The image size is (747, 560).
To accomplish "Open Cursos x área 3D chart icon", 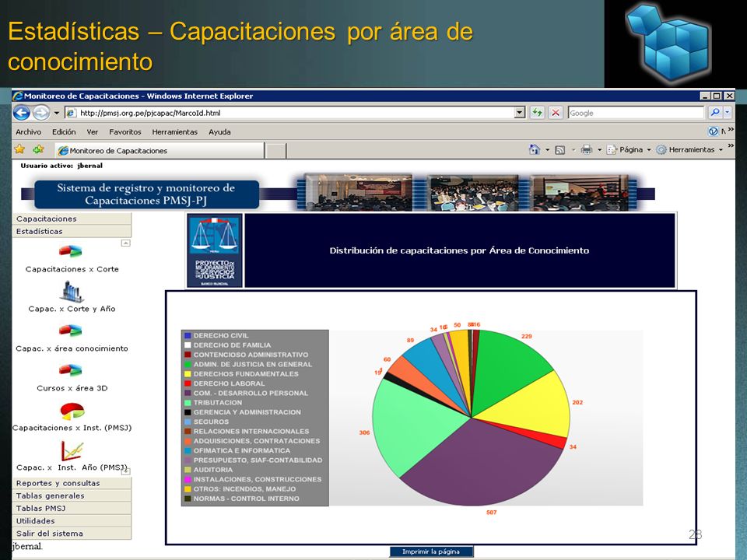I will click(x=71, y=370).
